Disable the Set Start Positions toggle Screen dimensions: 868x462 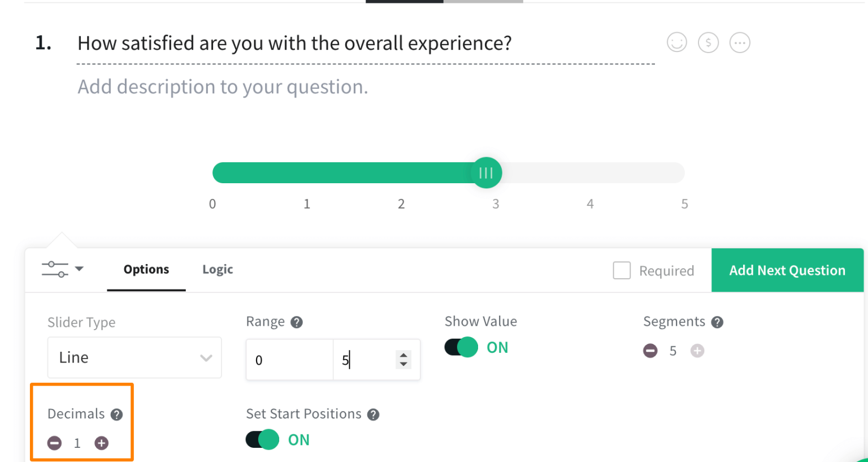pyautogui.click(x=262, y=439)
